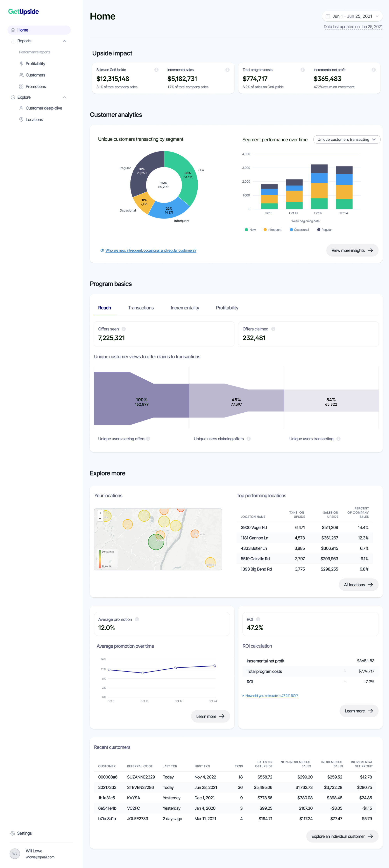Zoom in on the locations map
Viewport: 389px width, 868px height.
click(x=100, y=513)
